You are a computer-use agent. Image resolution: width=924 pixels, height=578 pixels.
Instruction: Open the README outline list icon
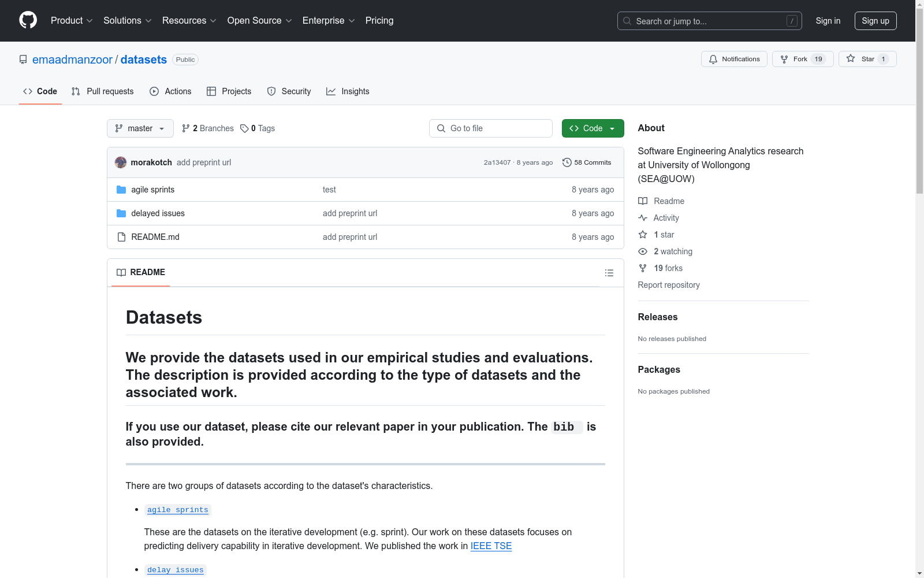(x=609, y=273)
